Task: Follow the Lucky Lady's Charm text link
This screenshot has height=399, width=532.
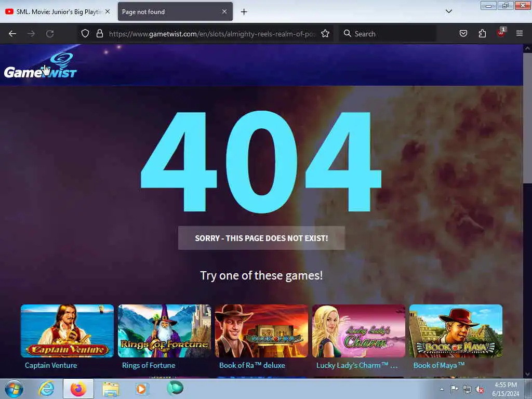Action: tap(357, 365)
